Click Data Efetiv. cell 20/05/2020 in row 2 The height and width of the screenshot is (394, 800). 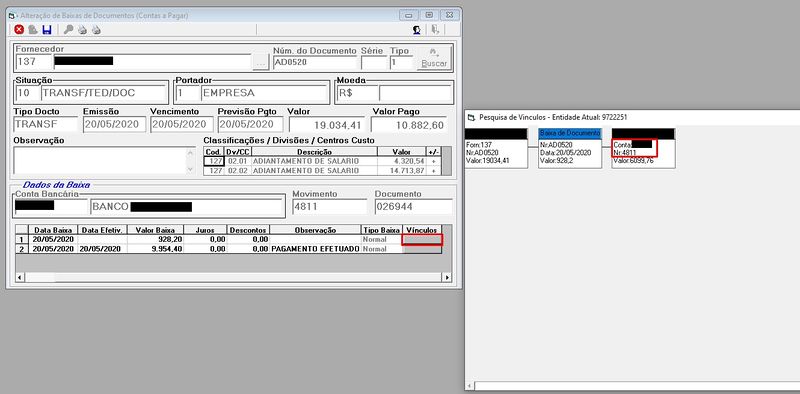[x=102, y=249]
